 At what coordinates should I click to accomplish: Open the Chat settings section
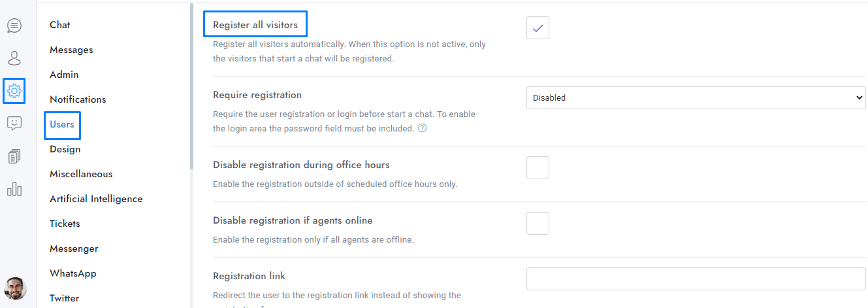tap(60, 25)
